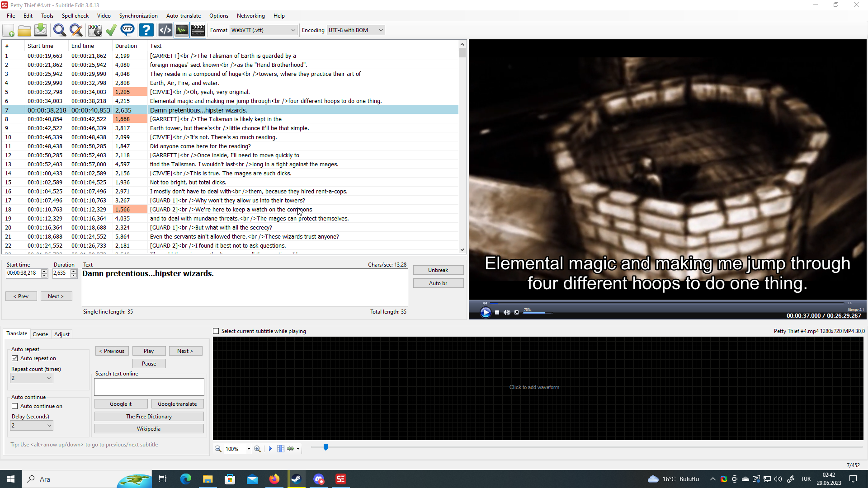Open Replace with the pencil-magnifier icon
Viewport: 868px width, 488px height.
75,30
